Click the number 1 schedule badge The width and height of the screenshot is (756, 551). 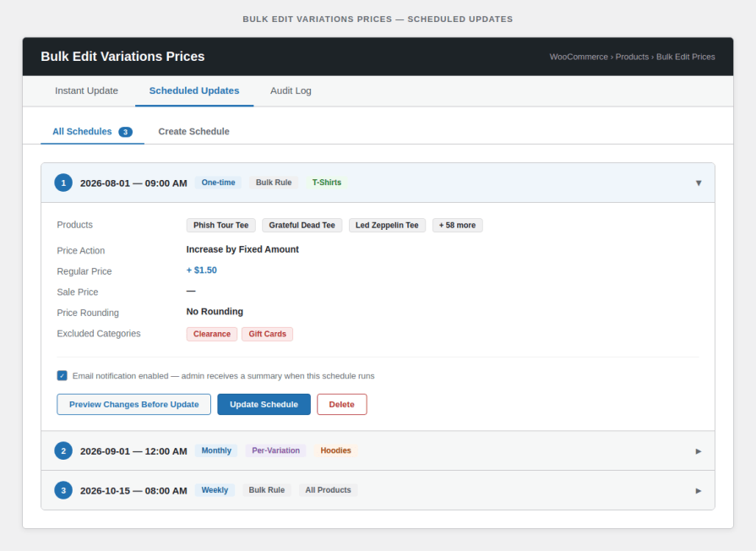pos(63,183)
